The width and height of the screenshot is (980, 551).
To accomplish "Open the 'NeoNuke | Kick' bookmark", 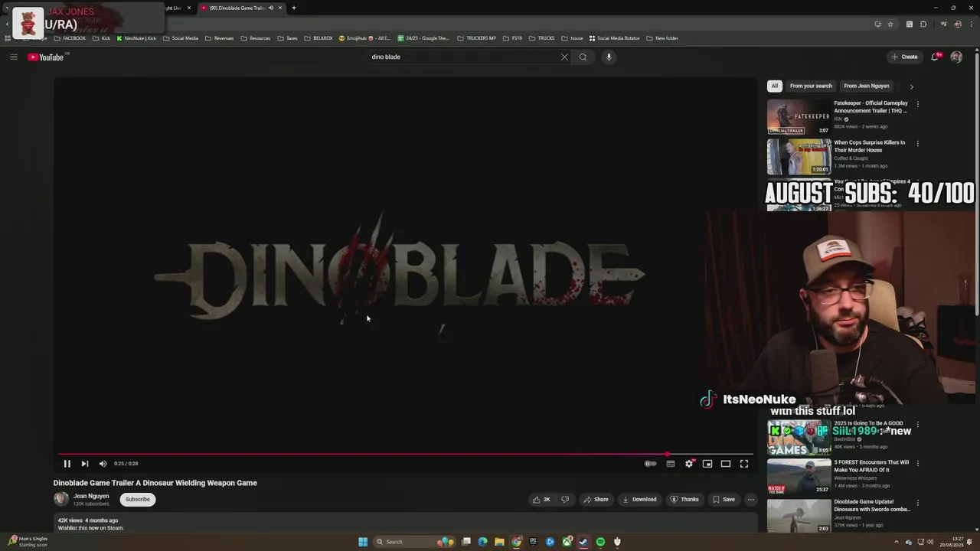I will point(136,38).
